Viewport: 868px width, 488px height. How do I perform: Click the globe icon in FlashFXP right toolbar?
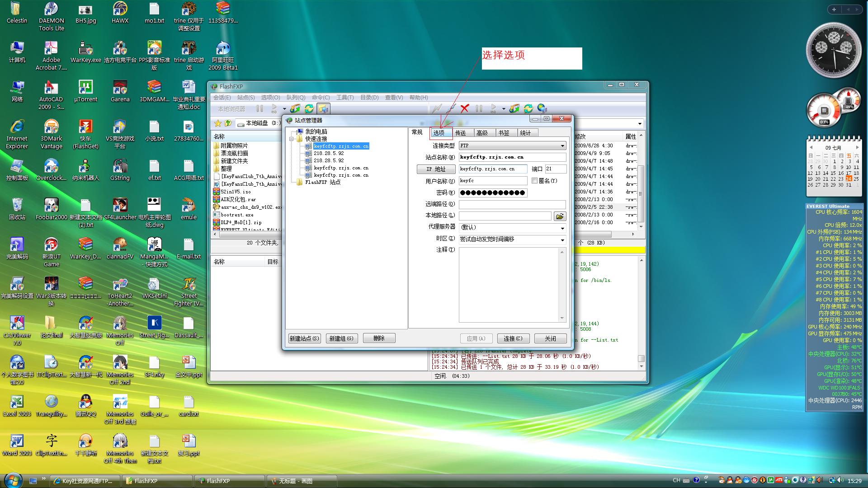tap(542, 108)
